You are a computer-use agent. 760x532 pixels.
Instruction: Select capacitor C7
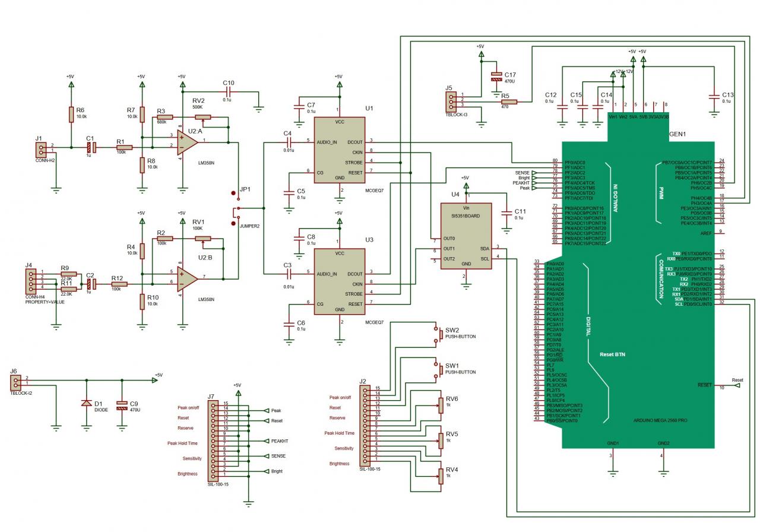299,106
